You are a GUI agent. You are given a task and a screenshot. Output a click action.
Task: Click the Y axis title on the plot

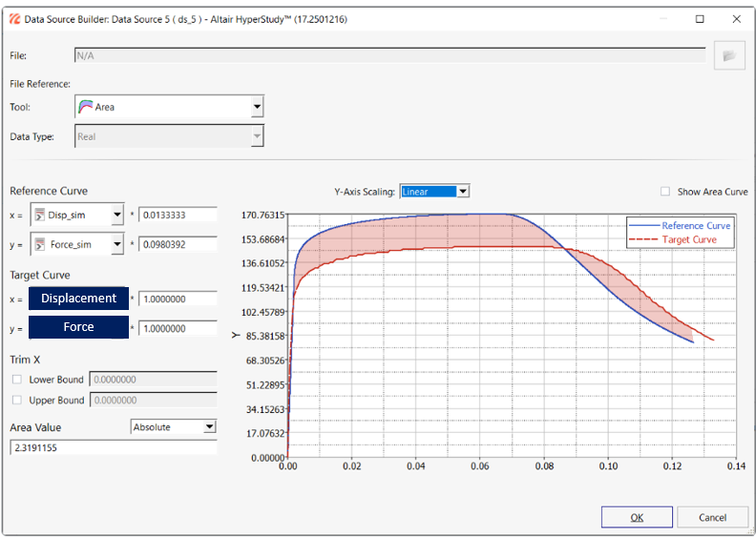(236, 335)
